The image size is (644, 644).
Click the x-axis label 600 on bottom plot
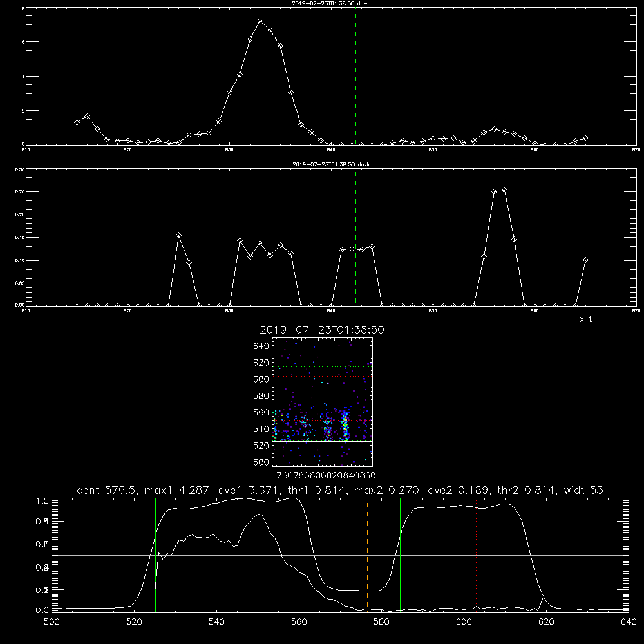click(x=464, y=622)
